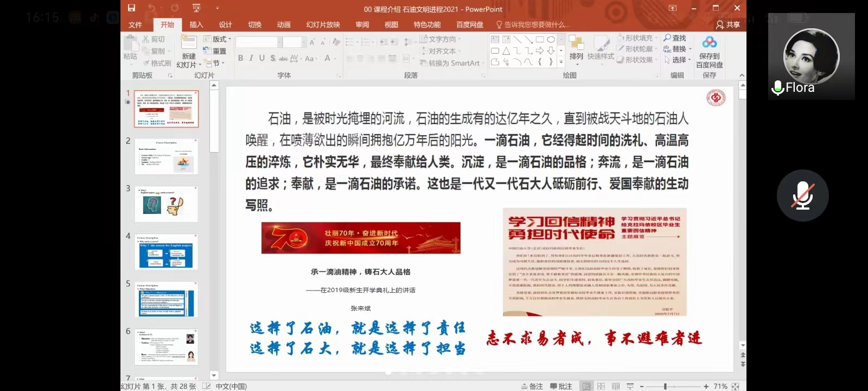Screen dimensions: 868x391
Task: Switch to the Slide Show (幻灯片放映) tab
Action: tap(323, 24)
